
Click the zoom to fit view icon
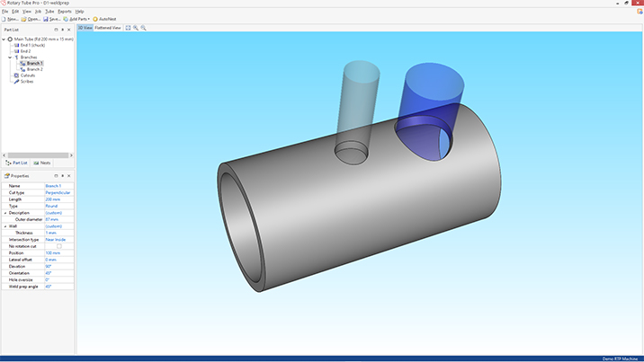click(x=129, y=28)
